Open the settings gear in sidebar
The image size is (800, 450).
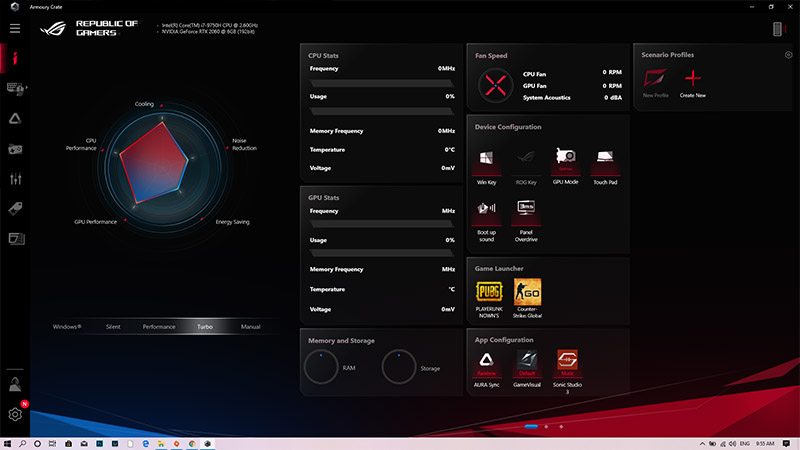[x=16, y=414]
